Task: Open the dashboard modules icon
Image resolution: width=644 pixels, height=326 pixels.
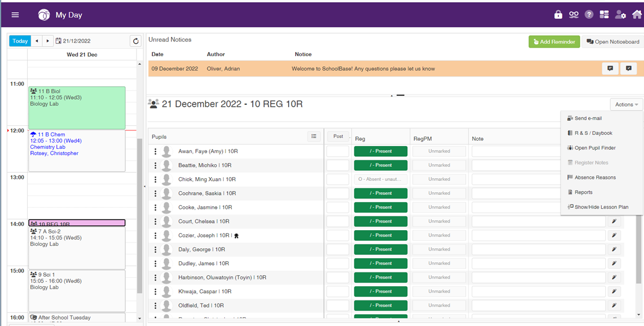Action: (604, 14)
